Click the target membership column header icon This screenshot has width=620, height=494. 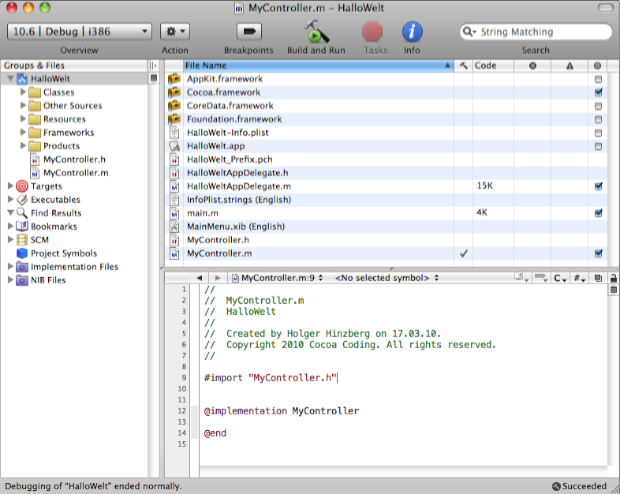click(x=597, y=66)
